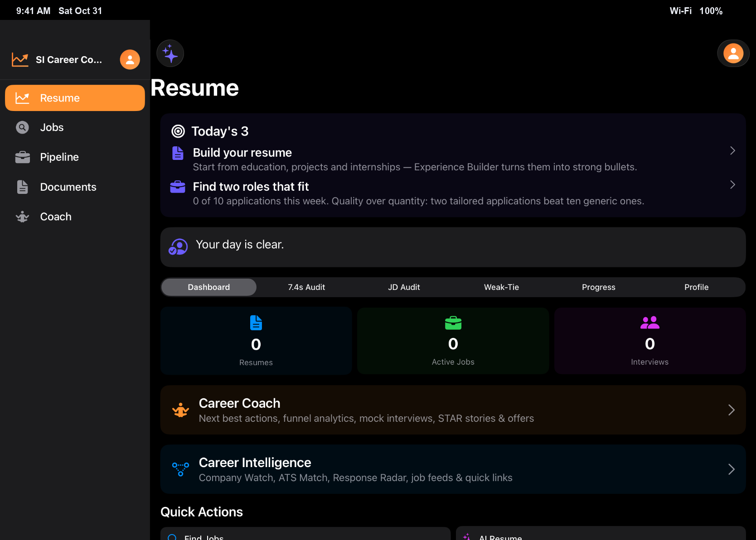756x540 pixels.
Task: Switch to the JD Audit tab
Action: pyautogui.click(x=404, y=287)
